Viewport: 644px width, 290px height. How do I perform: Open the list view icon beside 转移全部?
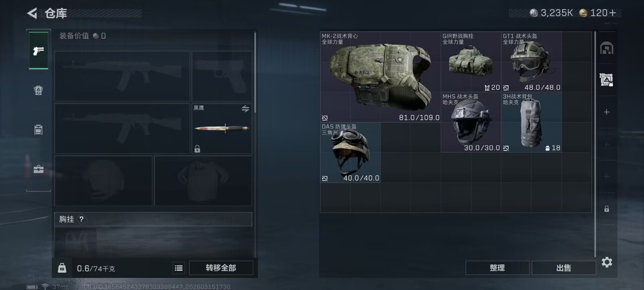click(179, 268)
